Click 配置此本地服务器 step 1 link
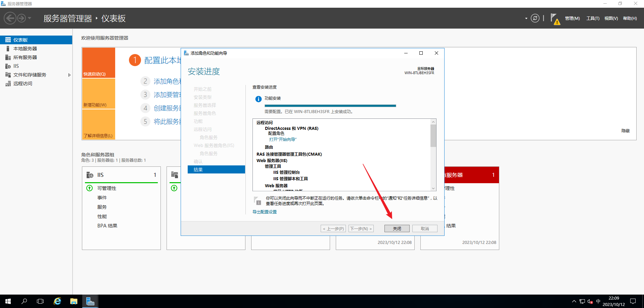The width and height of the screenshot is (644, 308). (x=163, y=60)
